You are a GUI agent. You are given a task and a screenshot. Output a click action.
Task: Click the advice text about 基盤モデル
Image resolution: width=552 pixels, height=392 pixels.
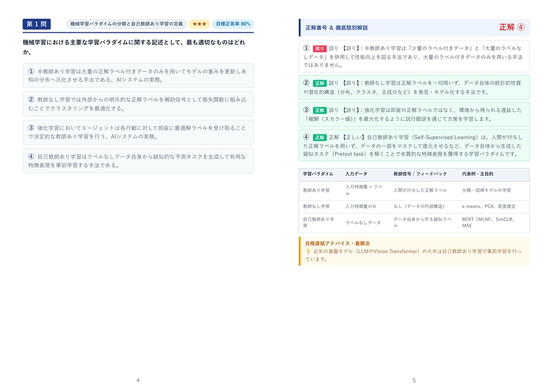point(413,256)
